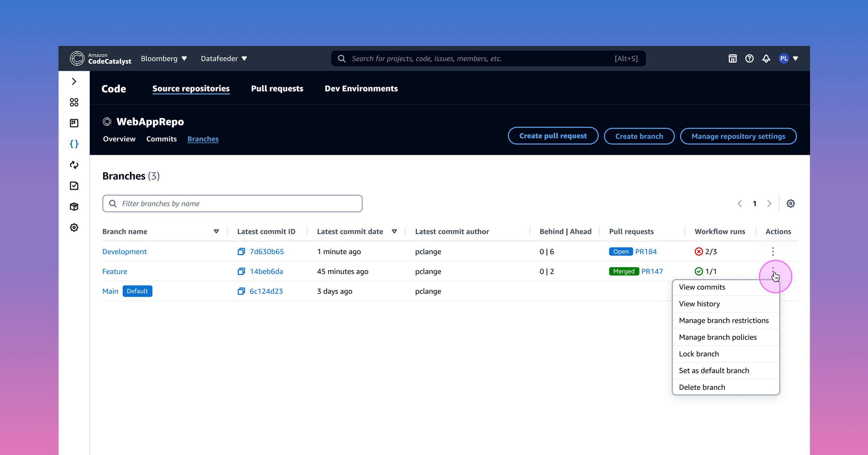Screen dimensions: 868x455
Task: Open table preferences gear icon
Action: coord(791,204)
